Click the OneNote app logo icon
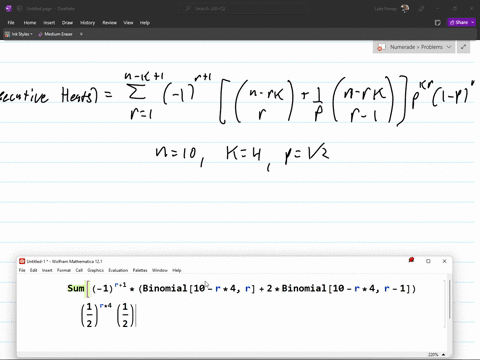 click(x=9, y=9)
